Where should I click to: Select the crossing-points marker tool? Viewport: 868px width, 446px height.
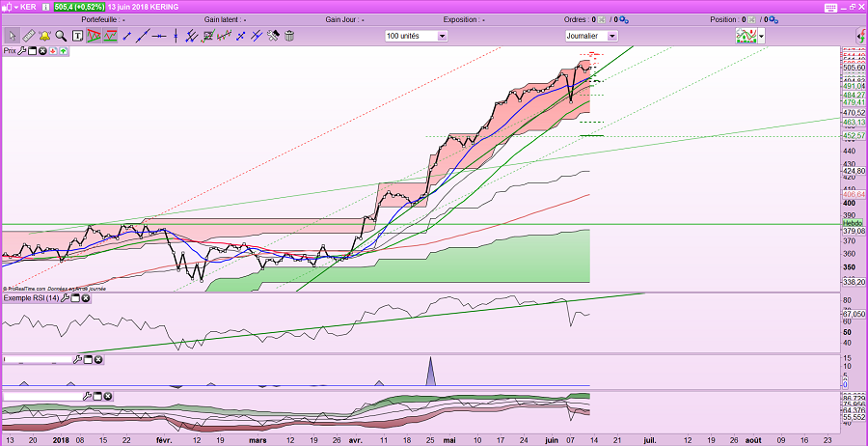(x=241, y=36)
